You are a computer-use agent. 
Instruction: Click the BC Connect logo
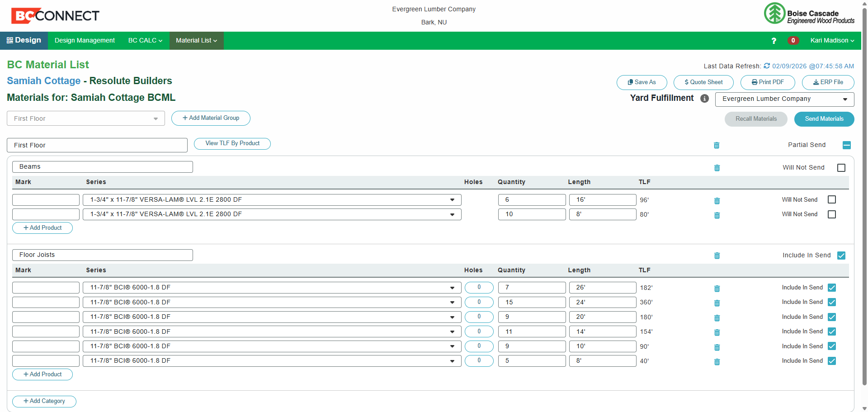click(55, 16)
